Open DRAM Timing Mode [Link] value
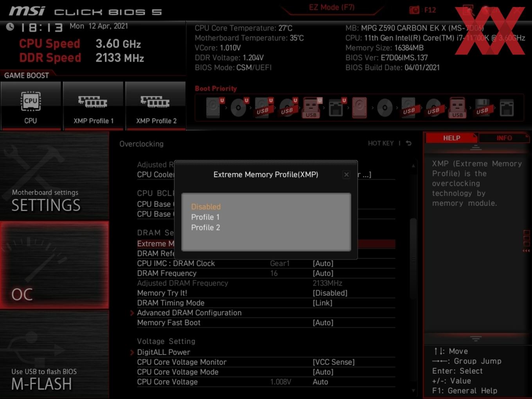The width and height of the screenshot is (532, 399). [x=322, y=303]
